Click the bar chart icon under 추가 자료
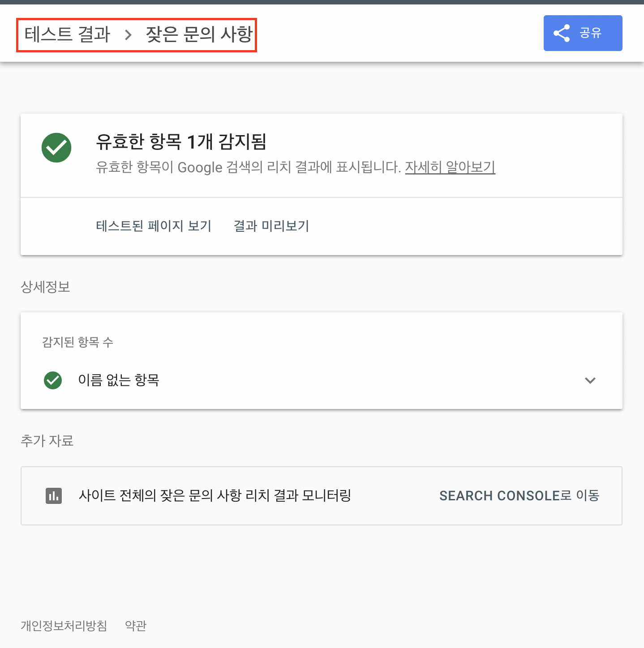 click(x=54, y=496)
